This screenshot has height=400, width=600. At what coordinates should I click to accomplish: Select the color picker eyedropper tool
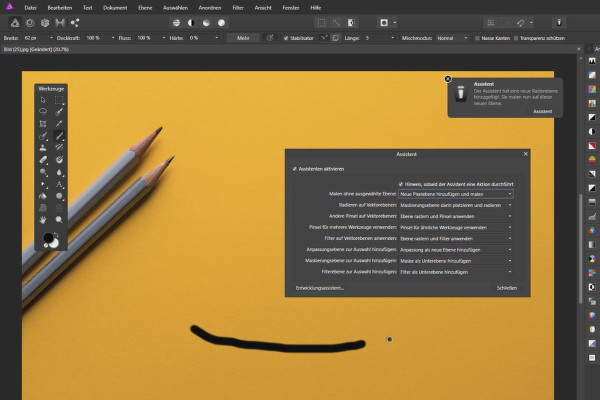(x=59, y=124)
